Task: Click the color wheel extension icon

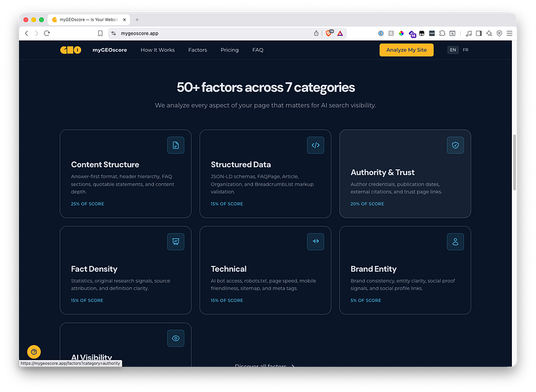Action: [x=401, y=33]
